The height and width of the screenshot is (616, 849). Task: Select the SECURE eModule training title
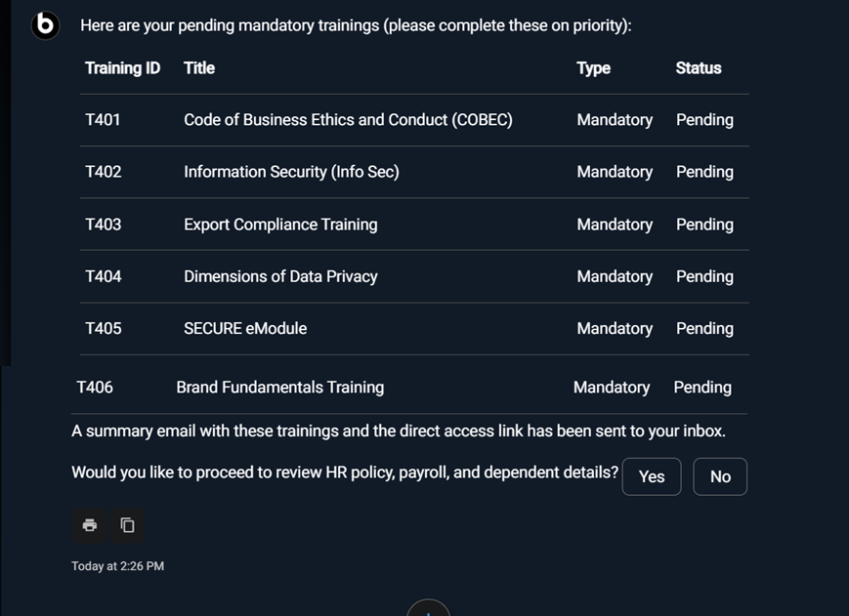pyautogui.click(x=245, y=329)
